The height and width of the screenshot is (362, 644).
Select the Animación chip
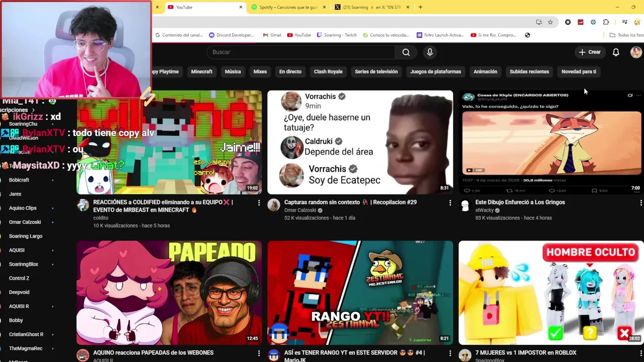(486, 72)
